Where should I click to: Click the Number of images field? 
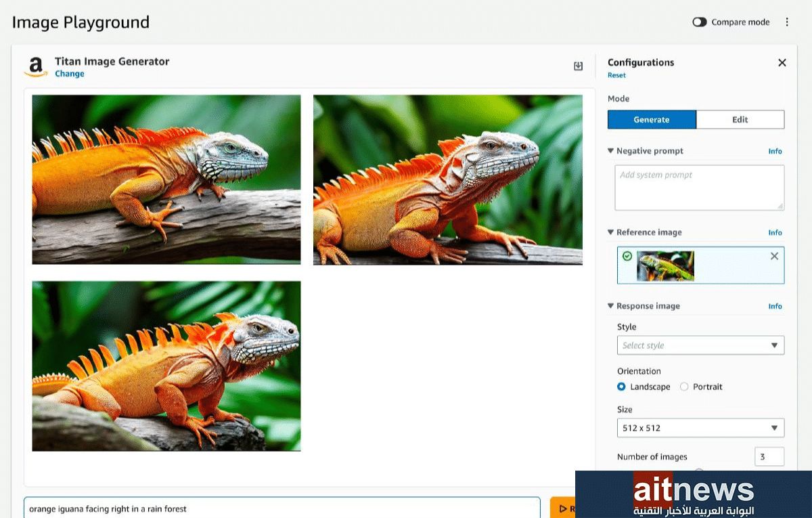[769, 457]
